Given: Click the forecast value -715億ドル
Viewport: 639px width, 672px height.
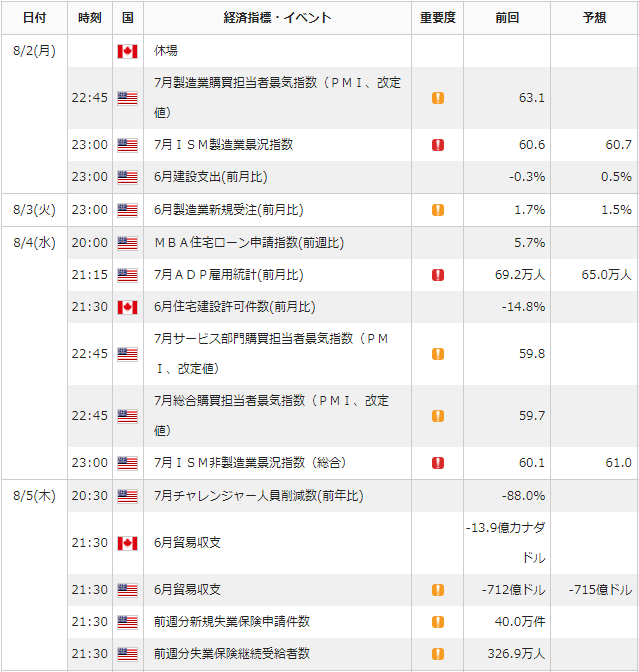Looking at the screenshot, I should (x=600, y=590).
